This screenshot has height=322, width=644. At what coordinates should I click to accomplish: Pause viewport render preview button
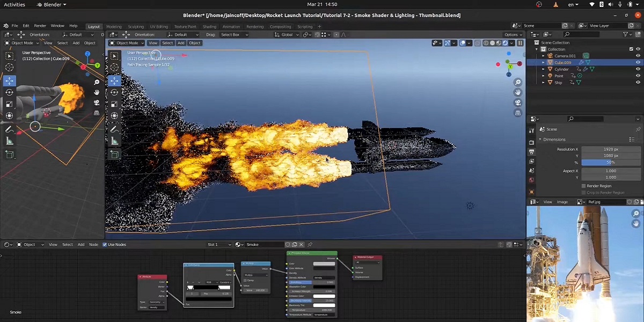520,43
